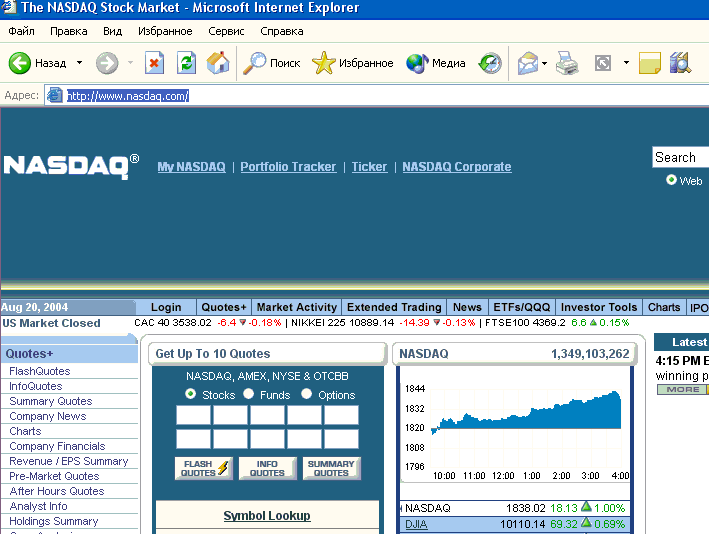Go back with the Назад arrow icon
Image resolution: width=709 pixels, height=534 pixels.
tap(19, 63)
